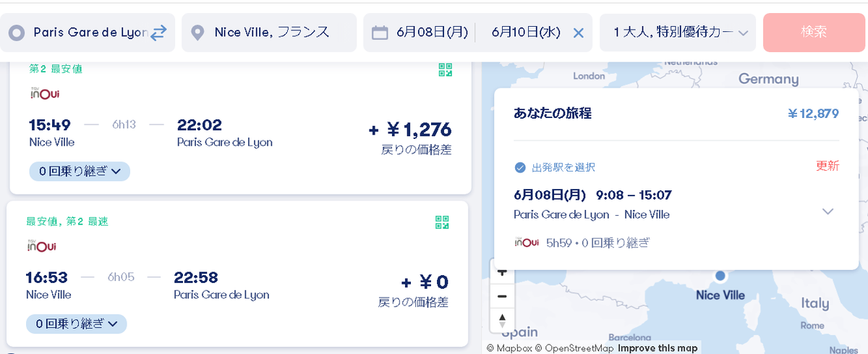Image resolution: width=868 pixels, height=354 pixels.
Task: Select the 6月10日(水) return date
Action: [526, 33]
